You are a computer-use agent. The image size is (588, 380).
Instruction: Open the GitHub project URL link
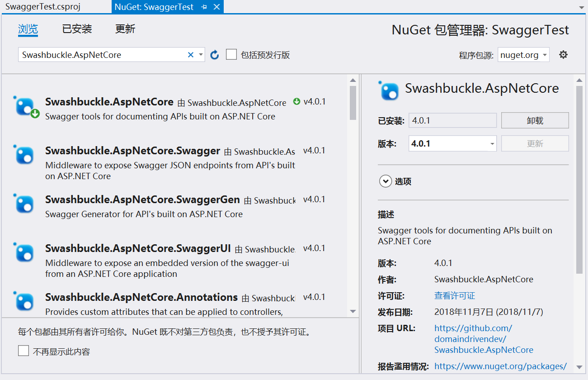(484, 339)
